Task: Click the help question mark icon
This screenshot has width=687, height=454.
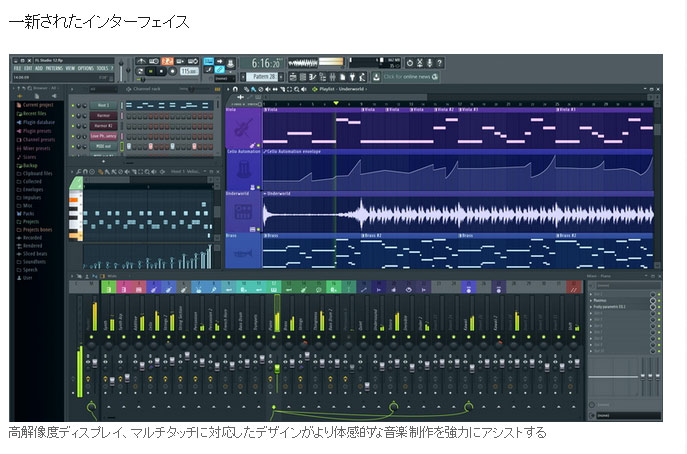Action: click(x=439, y=62)
